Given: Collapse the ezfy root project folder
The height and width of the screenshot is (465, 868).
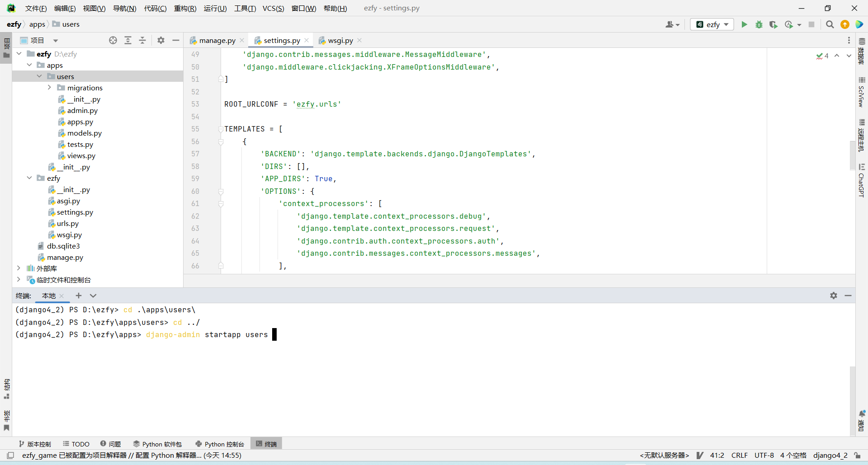Looking at the screenshot, I should click(19, 54).
